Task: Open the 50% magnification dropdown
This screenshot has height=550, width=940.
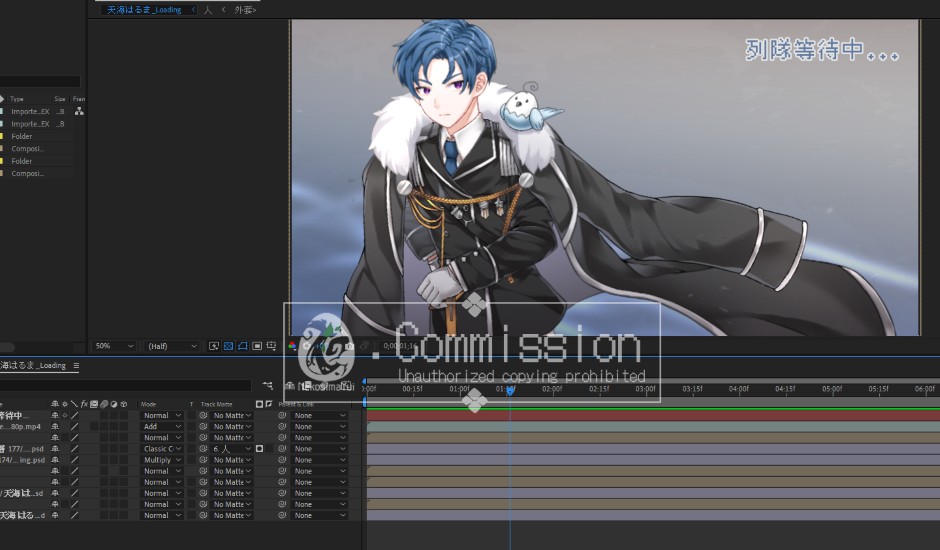Action: [113, 346]
